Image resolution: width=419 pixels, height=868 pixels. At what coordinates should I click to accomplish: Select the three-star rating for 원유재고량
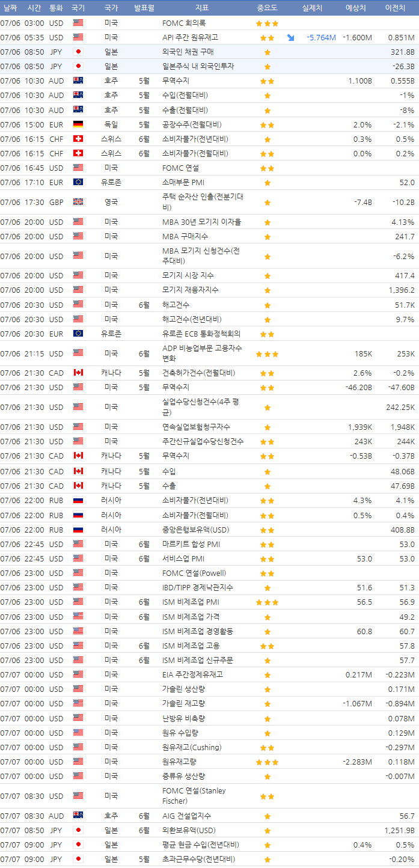(267, 762)
